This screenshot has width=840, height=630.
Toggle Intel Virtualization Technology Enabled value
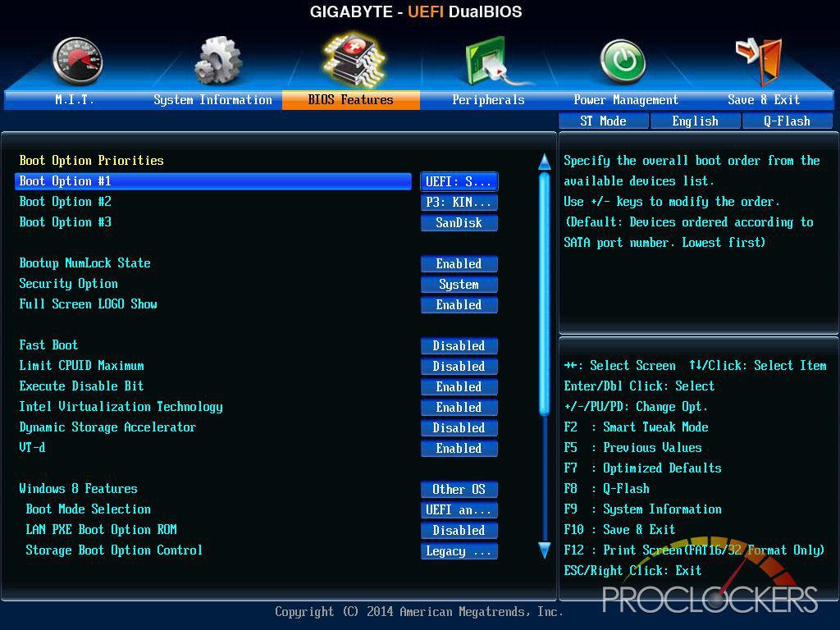[x=459, y=407]
